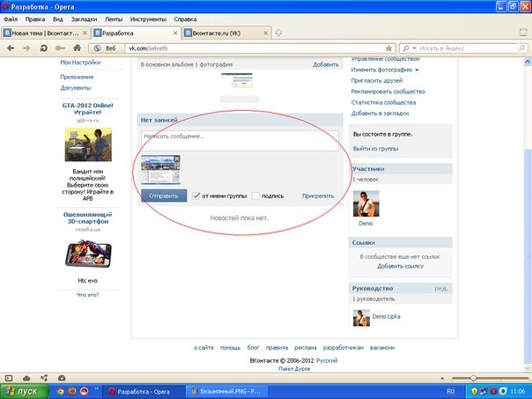Go back with the browser back arrow
The height and width of the screenshot is (399, 532).
[11, 48]
